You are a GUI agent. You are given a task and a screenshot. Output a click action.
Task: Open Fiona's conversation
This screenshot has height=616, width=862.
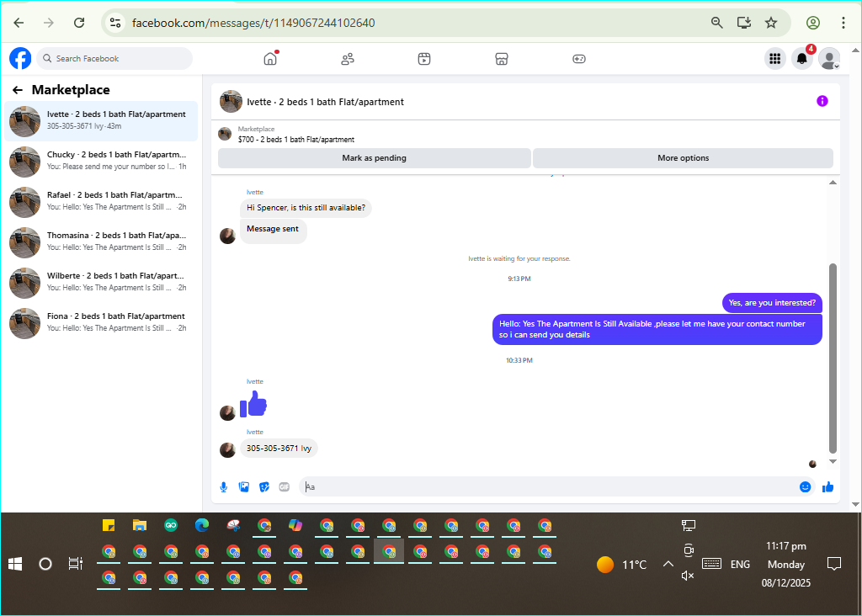tap(101, 323)
